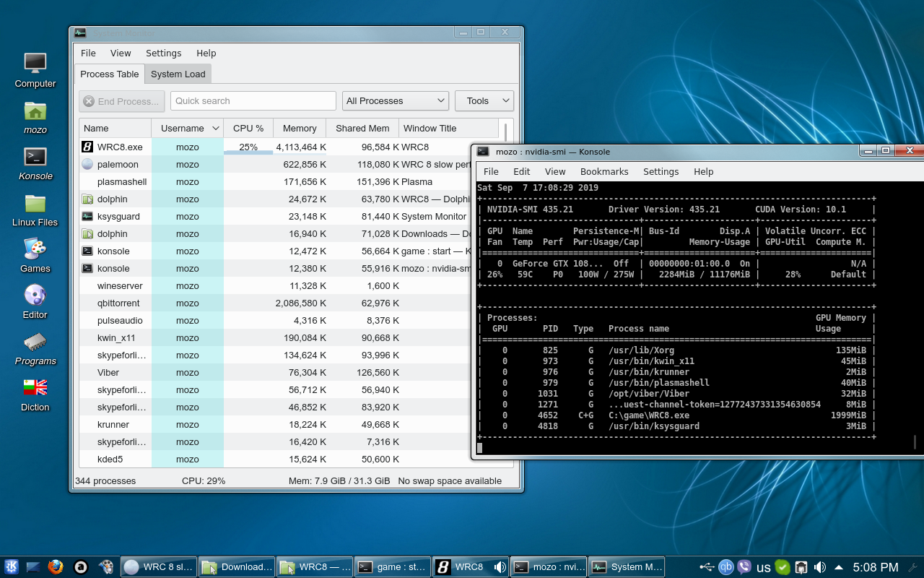Viewport: 924px width, 578px height.
Task: Click the green checkmark tray icon
Action: (783, 567)
